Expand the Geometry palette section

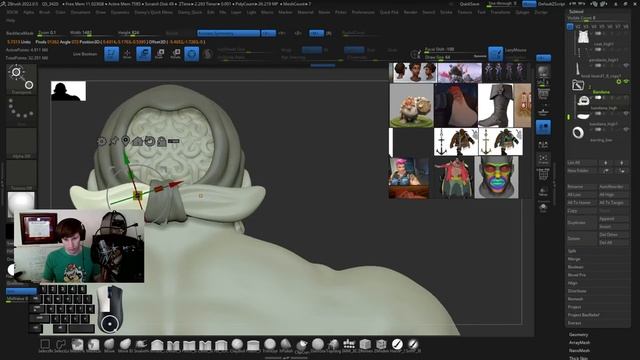(578, 335)
